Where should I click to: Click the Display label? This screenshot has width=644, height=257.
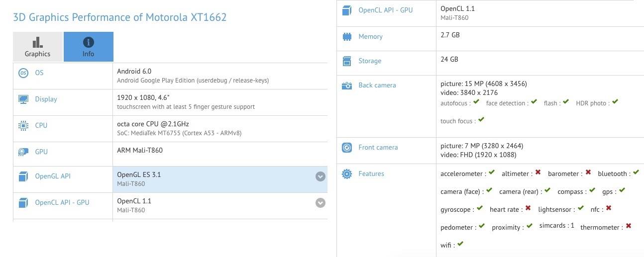click(46, 99)
